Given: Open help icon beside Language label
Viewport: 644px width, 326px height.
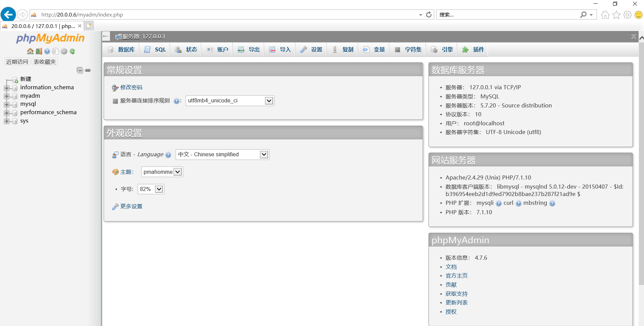Looking at the screenshot, I should point(168,155).
